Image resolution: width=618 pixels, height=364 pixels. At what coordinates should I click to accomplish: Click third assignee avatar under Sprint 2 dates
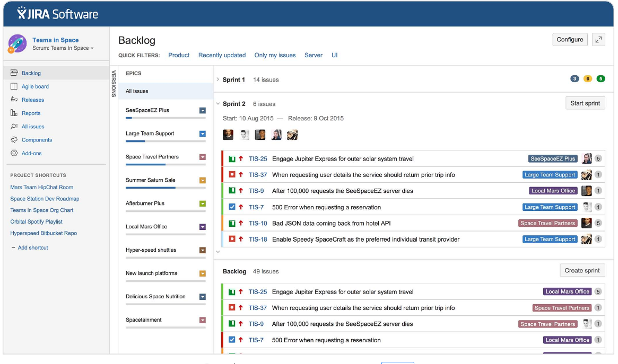pyautogui.click(x=260, y=135)
